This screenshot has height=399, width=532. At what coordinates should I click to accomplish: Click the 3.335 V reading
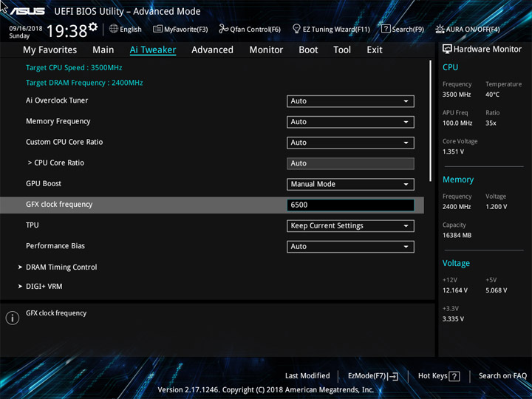453,319
